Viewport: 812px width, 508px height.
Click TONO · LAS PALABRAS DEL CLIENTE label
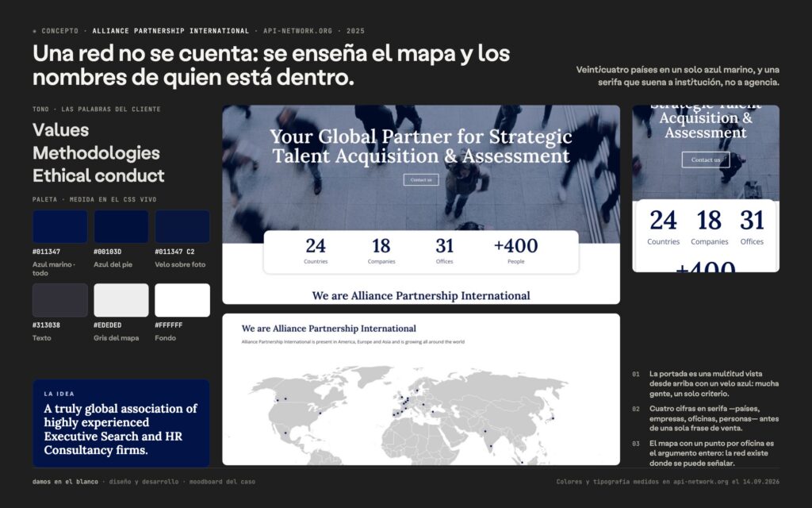coord(96,110)
